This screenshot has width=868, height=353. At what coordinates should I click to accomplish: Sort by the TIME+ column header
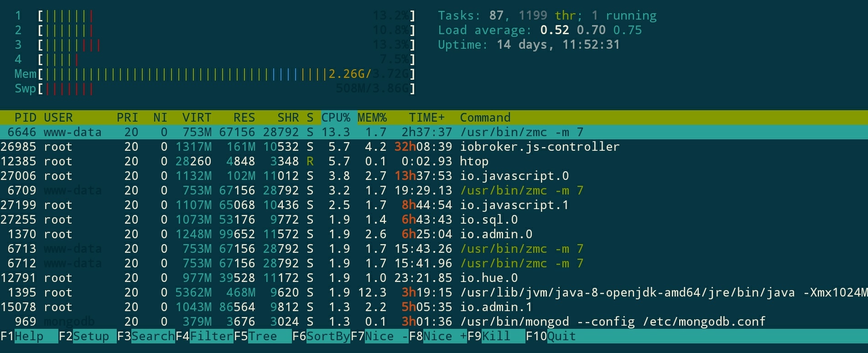tap(426, 118)
